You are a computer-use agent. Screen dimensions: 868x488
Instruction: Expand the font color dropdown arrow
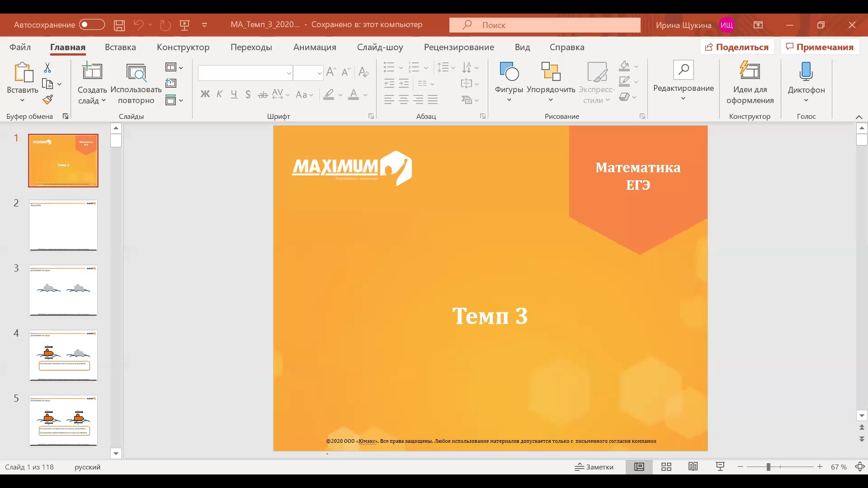click(x=364, y=95)
